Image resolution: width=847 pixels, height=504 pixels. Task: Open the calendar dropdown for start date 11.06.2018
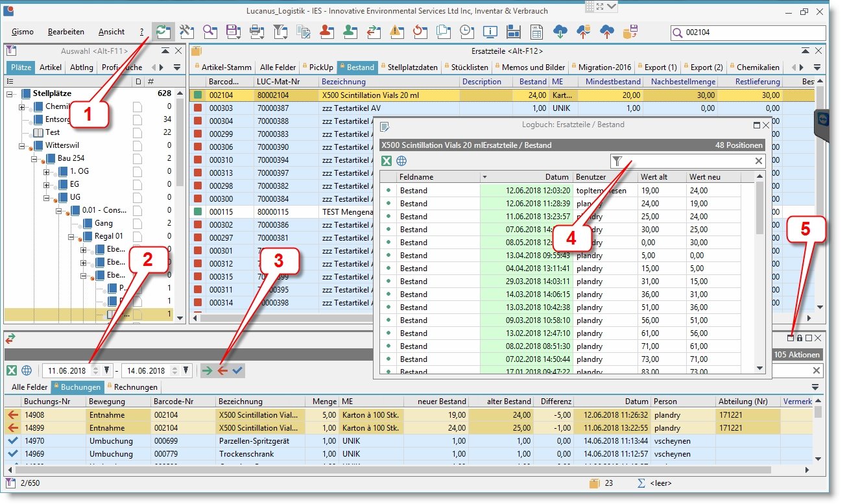[x=107, y=370]
